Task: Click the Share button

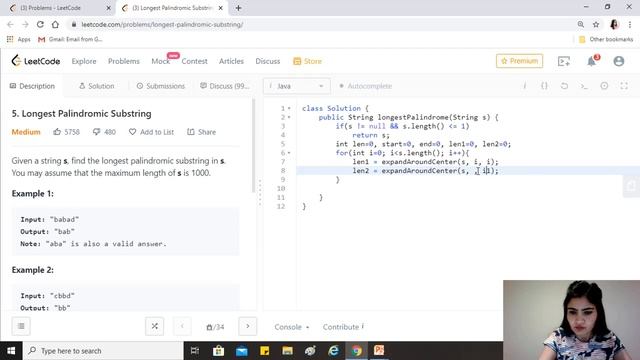Action: [202, 132]
